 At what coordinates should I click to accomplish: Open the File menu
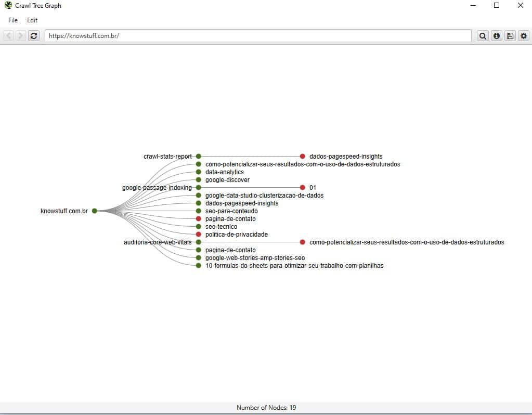(x=13, y=20)
